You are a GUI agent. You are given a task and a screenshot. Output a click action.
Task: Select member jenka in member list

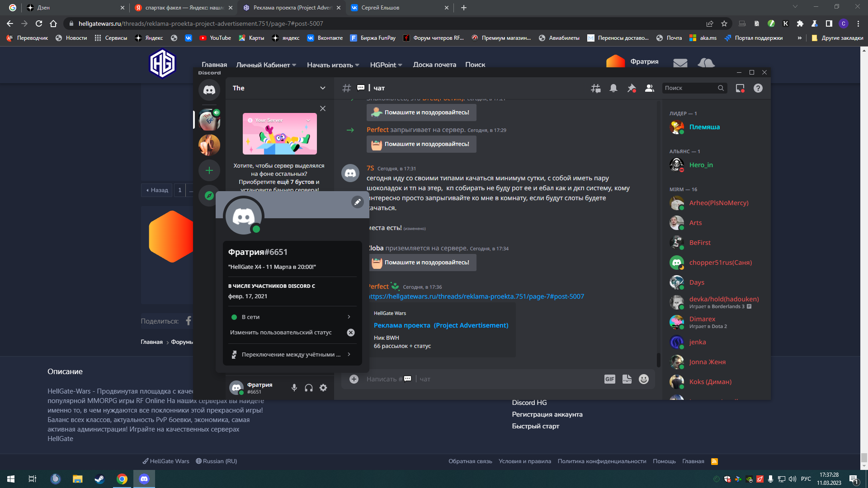click(717, 343)
